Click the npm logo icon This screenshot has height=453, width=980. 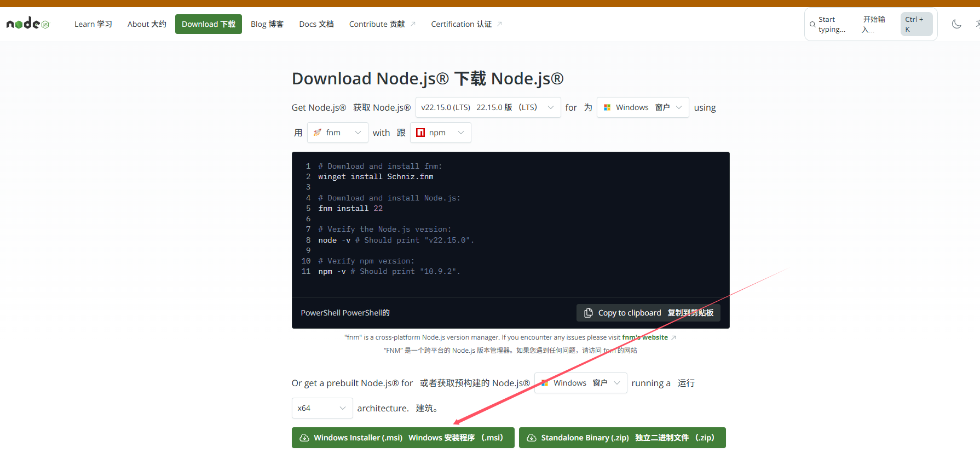click(x=420, y=133)
